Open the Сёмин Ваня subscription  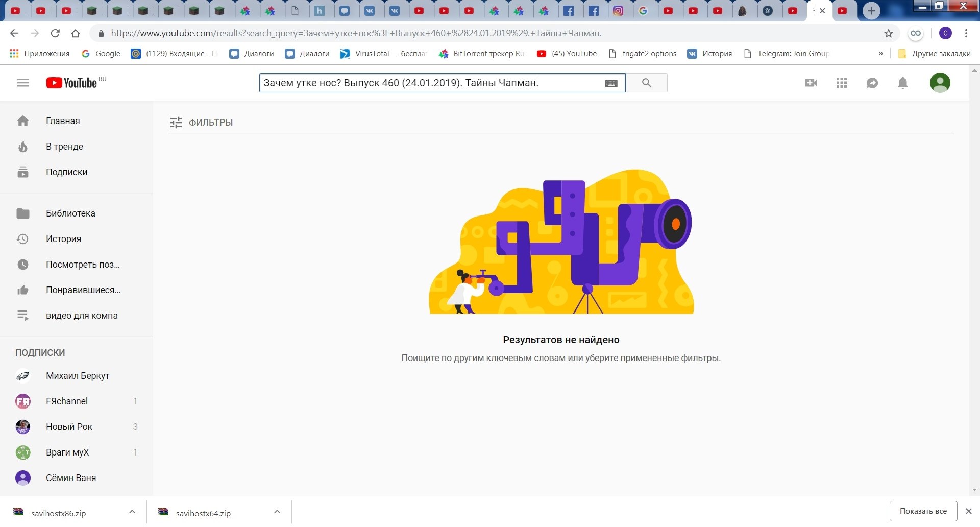77,478
